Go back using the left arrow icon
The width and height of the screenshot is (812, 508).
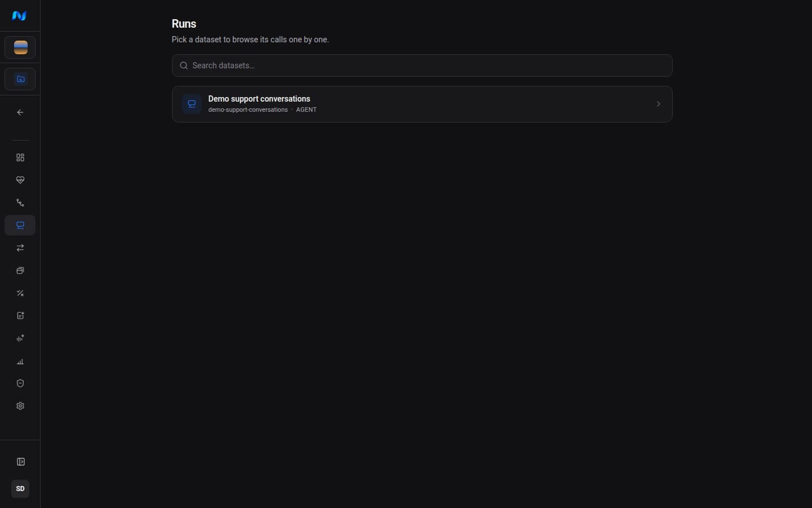20,112
